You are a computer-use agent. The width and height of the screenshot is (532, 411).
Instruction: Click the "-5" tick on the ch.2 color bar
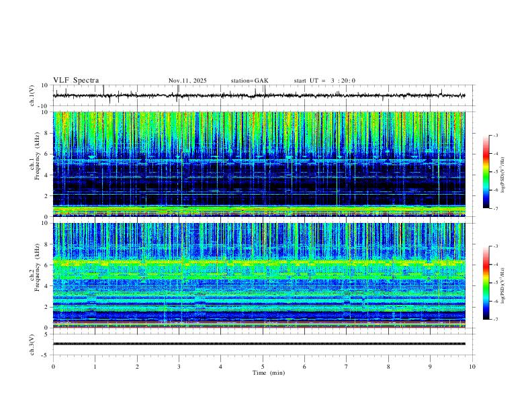click(495, 283)
